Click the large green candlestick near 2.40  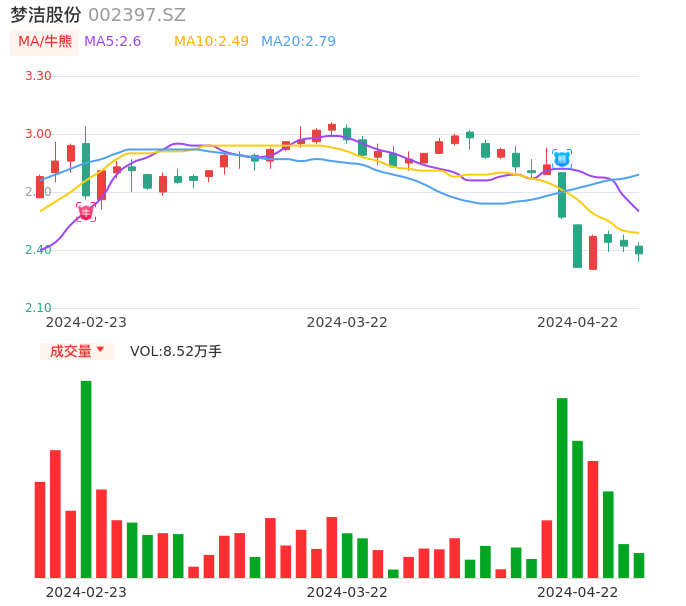[577, 246]
